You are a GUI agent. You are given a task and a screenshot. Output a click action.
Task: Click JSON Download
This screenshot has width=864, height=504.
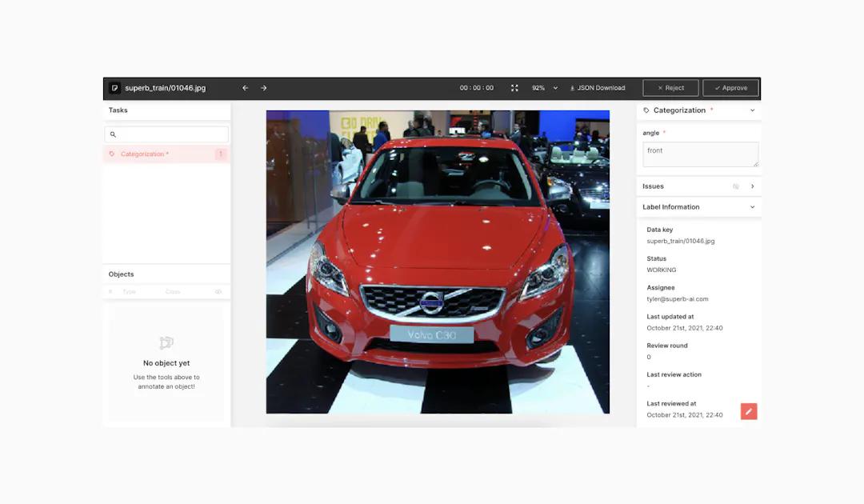pyautogui.click(x=598, y=88)
